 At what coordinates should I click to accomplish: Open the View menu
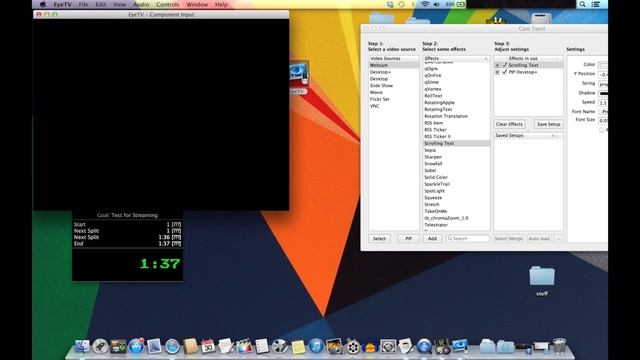tap(120, 4)
